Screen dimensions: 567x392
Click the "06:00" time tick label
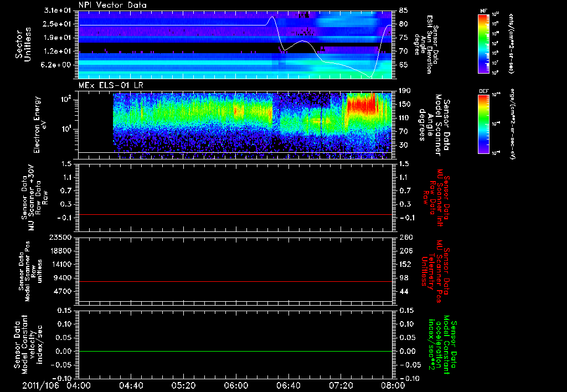pyautogui.click(x=236, y=385)
